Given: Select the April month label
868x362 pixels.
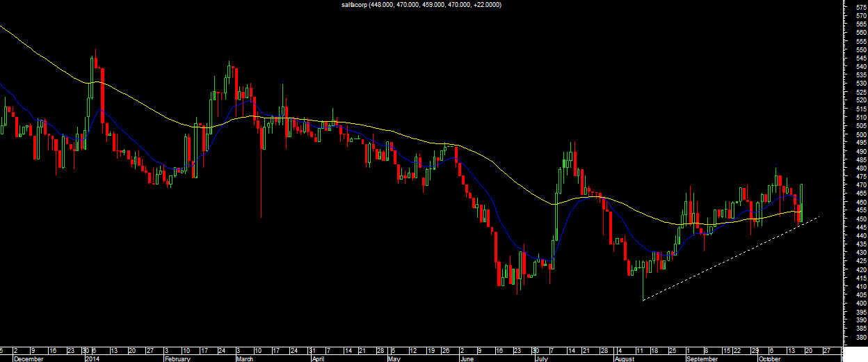Looking at the screenshot, I should coord(319,359).
